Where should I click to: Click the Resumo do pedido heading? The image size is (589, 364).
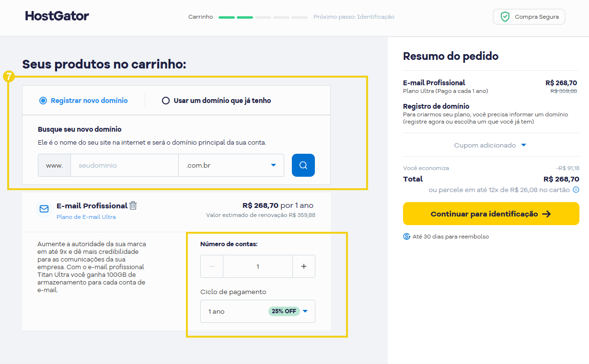(450, 56)
